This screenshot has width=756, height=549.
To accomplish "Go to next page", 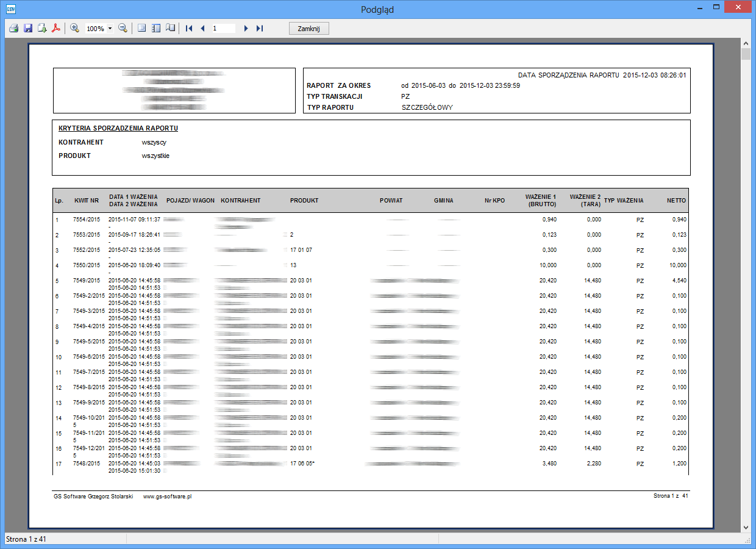I will 246,29.
